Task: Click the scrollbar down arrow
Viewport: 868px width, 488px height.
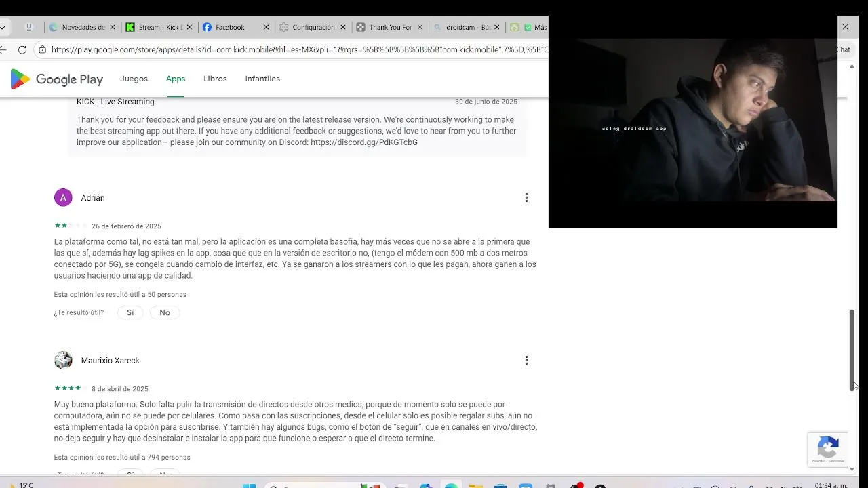Action: point(852,468)
